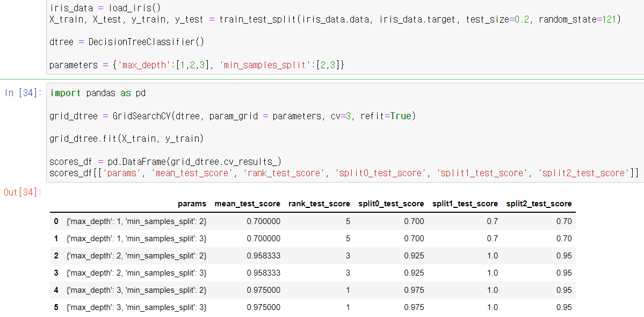The height and width of the screenshot is (317, 644).
Task: Click the iris_data = load_iris() line
Action: 105,8
